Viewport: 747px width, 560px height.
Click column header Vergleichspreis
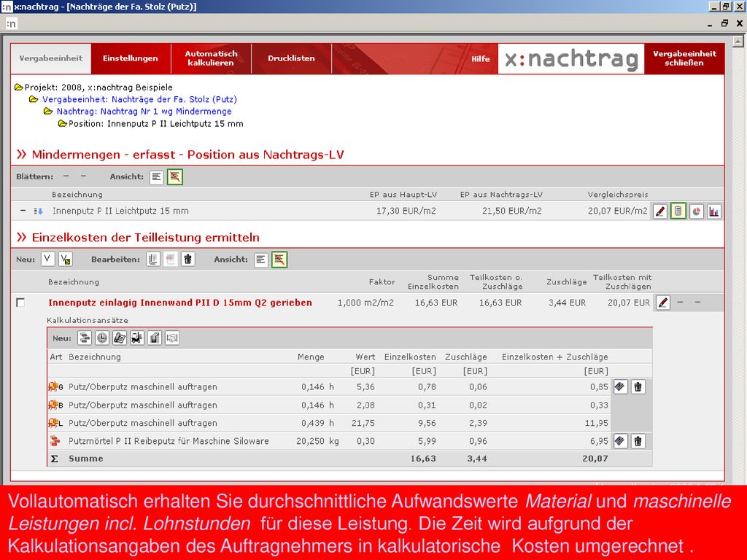click(x=617, y=194)
